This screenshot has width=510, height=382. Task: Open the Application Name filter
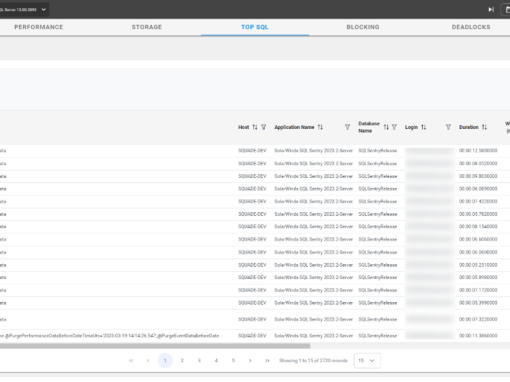[x=347, y=127]
